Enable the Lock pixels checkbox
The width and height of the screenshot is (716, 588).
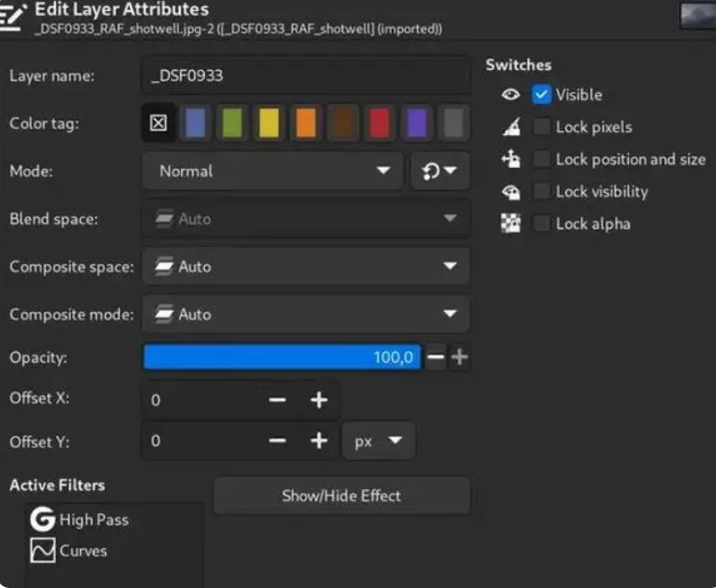pyautogui.click(x=542, y=126)
